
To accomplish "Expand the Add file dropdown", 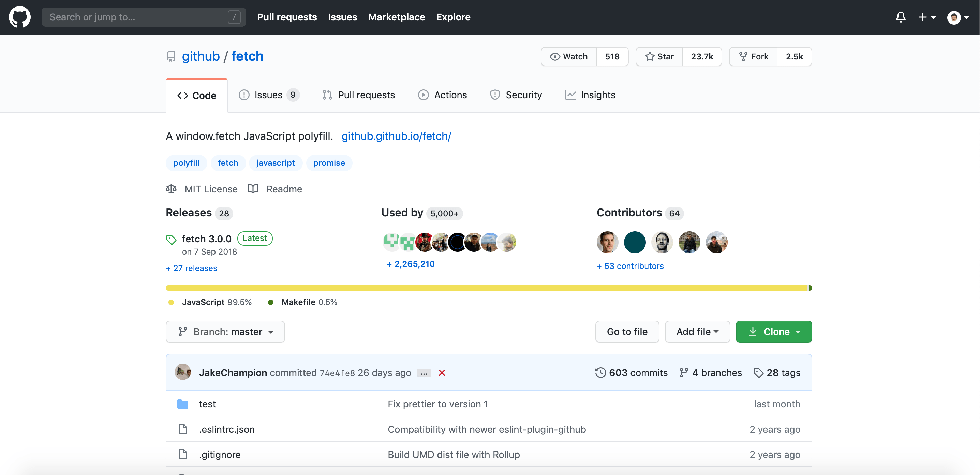I will 697,332.
